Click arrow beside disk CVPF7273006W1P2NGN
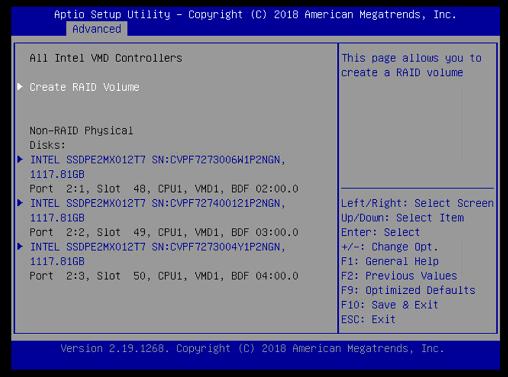This screenshot has width=508, height=377. [20, 159]
